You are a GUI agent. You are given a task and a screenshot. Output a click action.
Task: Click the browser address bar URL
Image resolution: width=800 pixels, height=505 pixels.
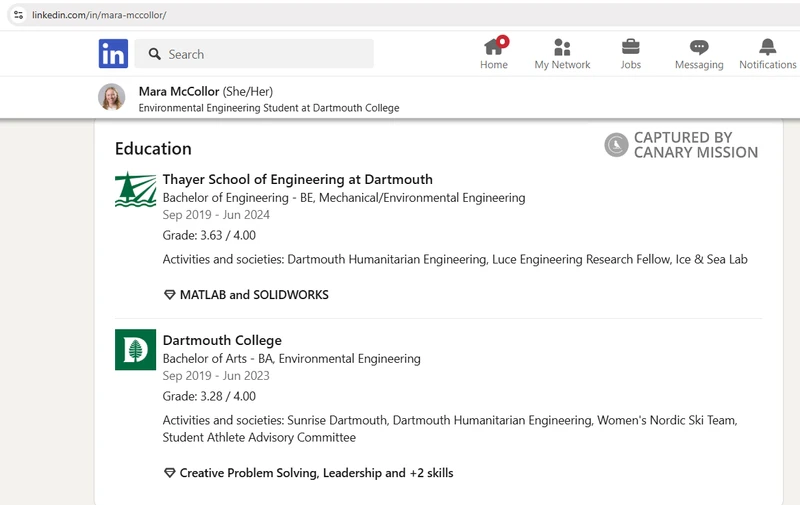(x=99, y=15)
